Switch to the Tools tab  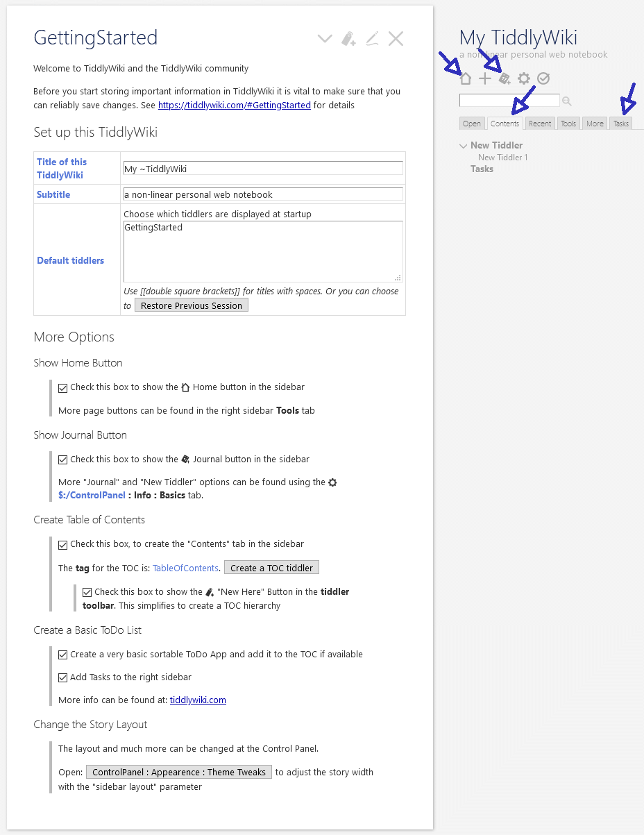(x=568, y=124)
